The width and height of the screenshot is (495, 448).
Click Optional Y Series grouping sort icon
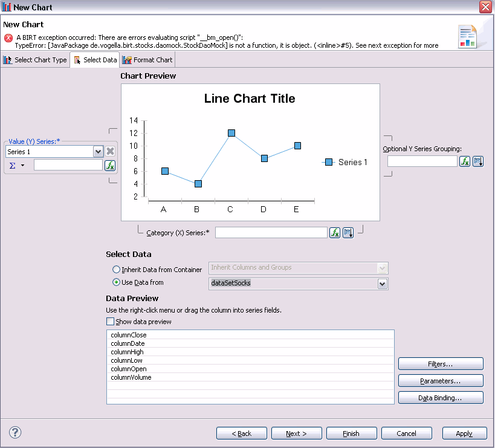coord(478,161)
